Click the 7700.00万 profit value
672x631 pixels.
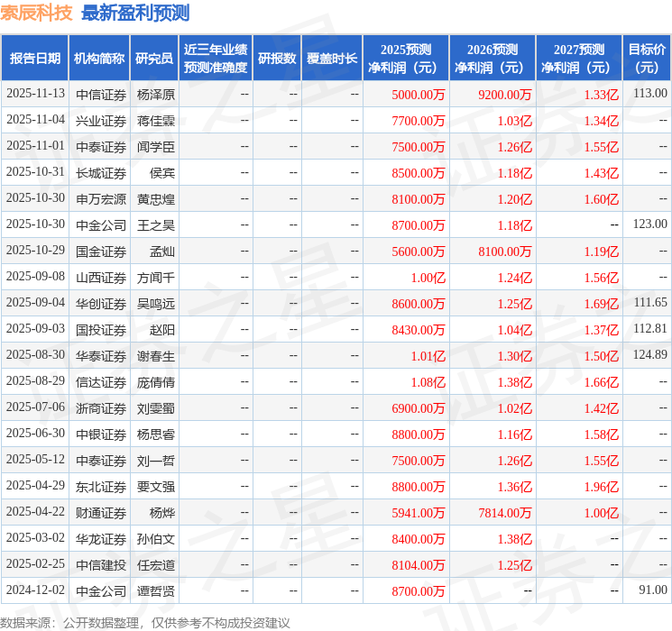coord(419,121)
